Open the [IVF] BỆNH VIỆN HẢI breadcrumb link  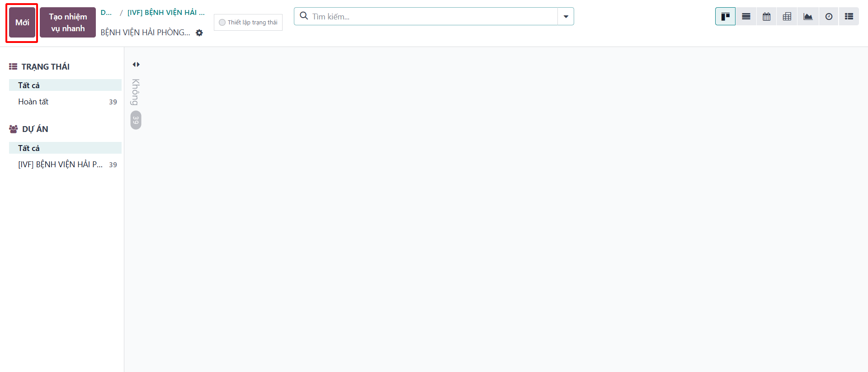click(166, 13)
